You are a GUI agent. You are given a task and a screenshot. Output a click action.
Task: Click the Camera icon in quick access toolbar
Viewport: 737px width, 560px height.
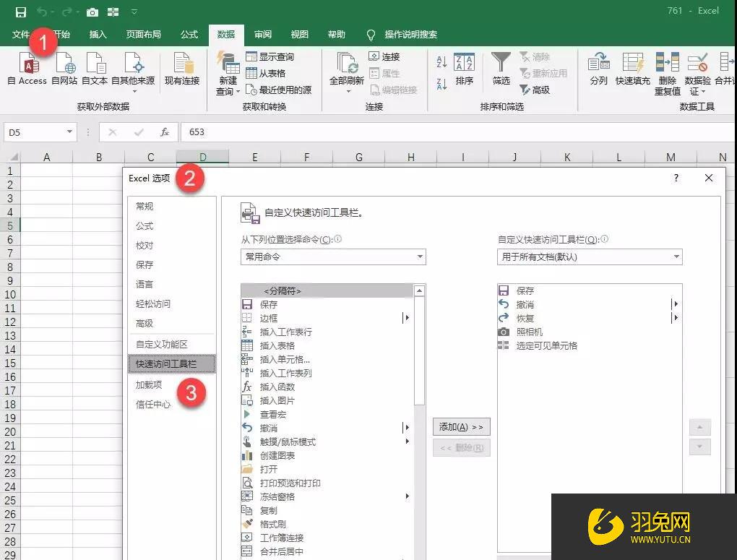(x=92, y=12)
